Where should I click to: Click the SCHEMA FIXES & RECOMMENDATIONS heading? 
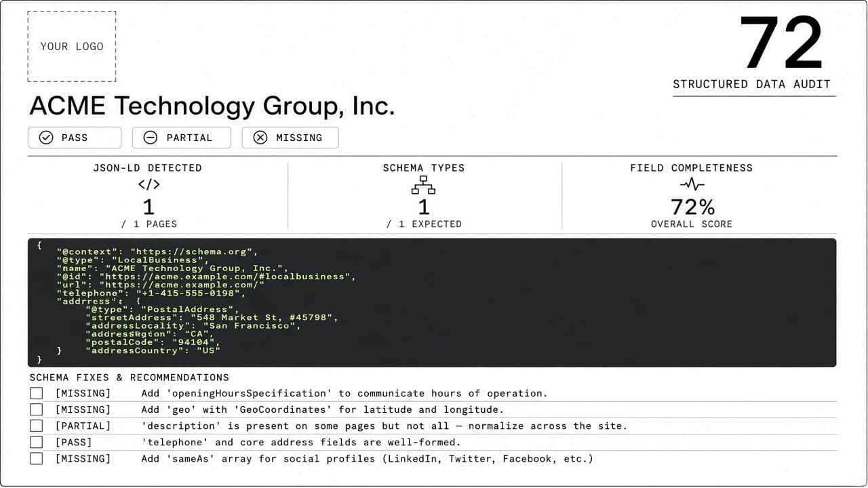point(129,378)
